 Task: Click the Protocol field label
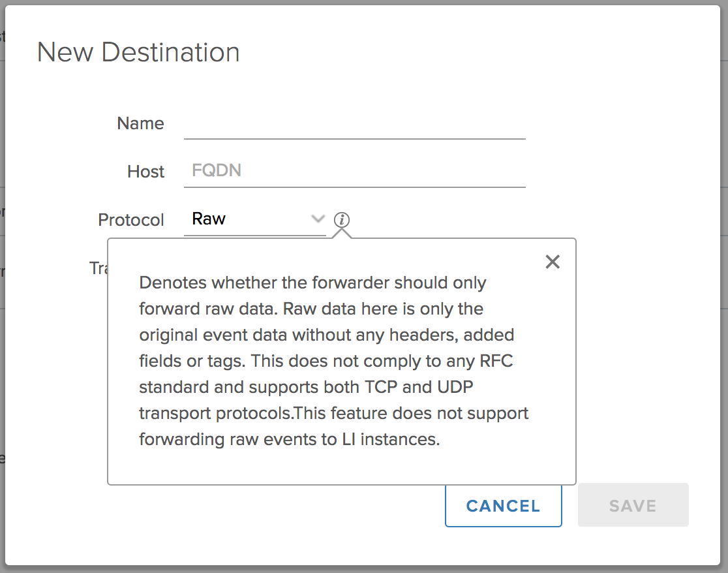130,220
